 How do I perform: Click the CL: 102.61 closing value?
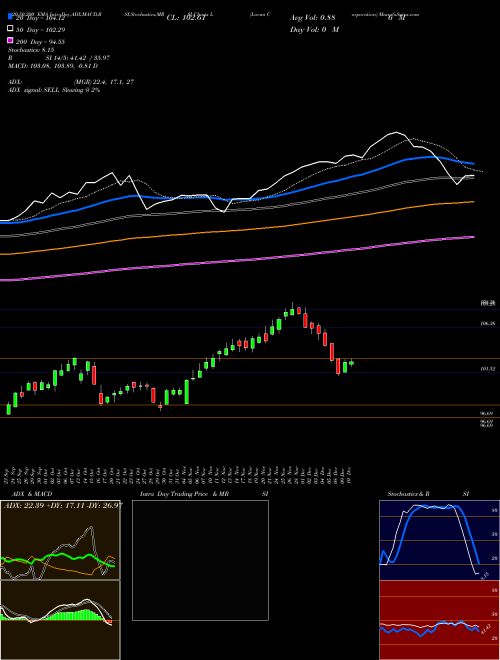coord(186,18)
